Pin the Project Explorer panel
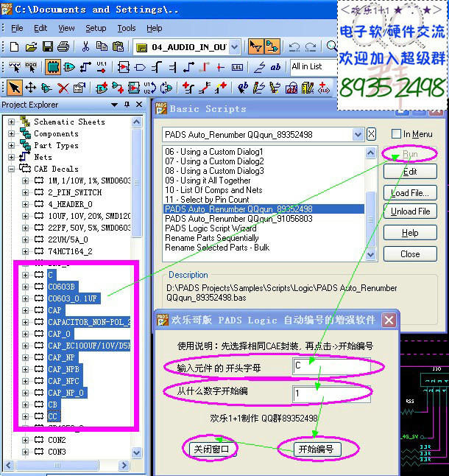The image size is (449, 476). (127, 105)
